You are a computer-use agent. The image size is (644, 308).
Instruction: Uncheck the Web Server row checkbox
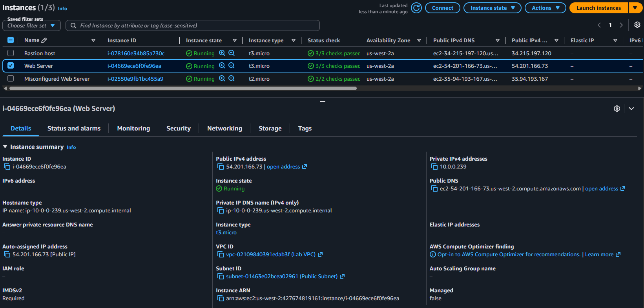(11, 65)
